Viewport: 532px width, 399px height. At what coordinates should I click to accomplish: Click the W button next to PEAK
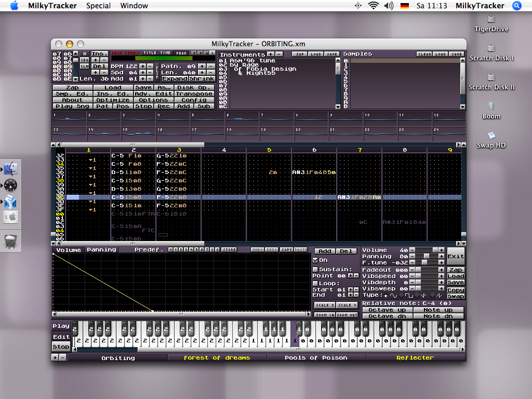(206, 54)
